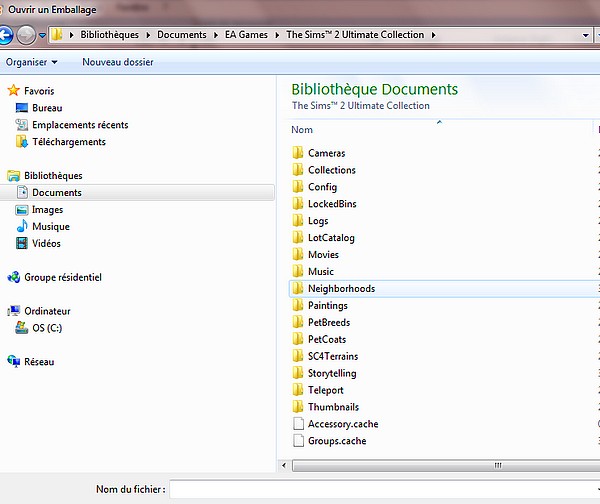Click Ordinateur computer icon

click(14, 311)
